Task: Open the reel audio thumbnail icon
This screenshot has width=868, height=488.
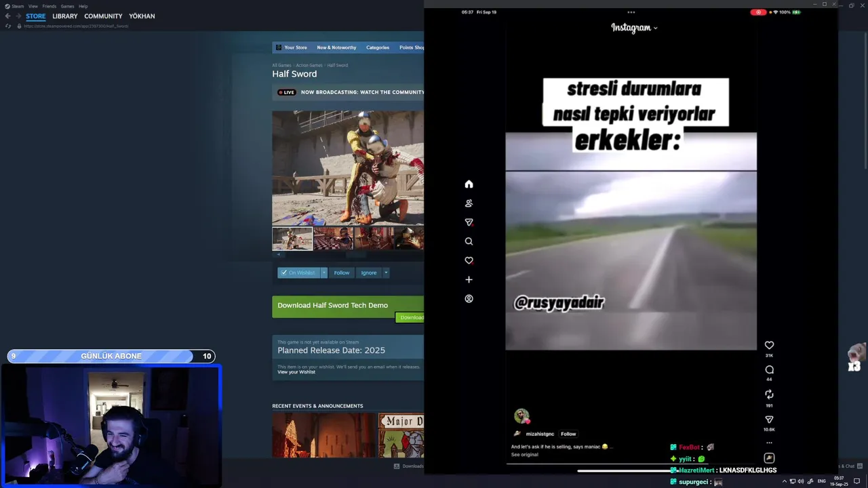Action: pyautogui.click(x=769, y=458)
